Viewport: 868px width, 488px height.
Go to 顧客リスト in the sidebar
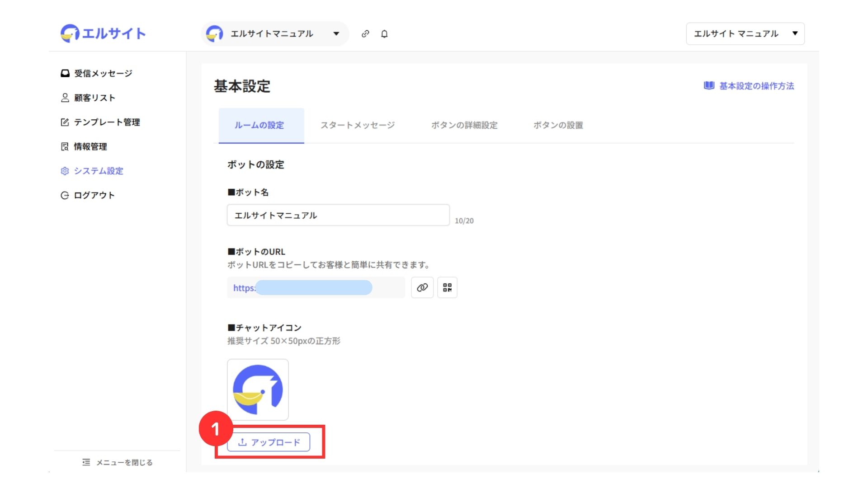coord(94,98)
